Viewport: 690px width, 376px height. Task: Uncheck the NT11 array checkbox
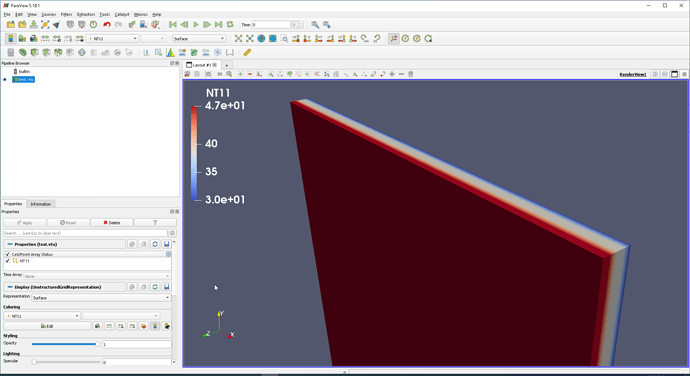coord(7,261)
